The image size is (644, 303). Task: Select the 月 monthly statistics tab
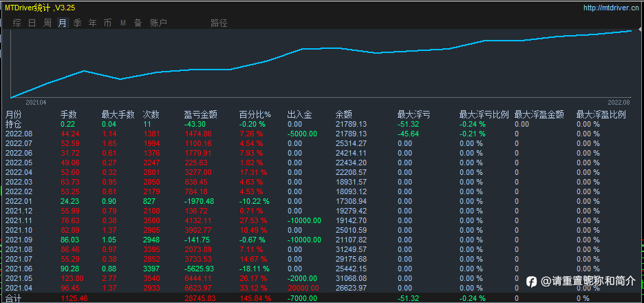coord(63,23)
